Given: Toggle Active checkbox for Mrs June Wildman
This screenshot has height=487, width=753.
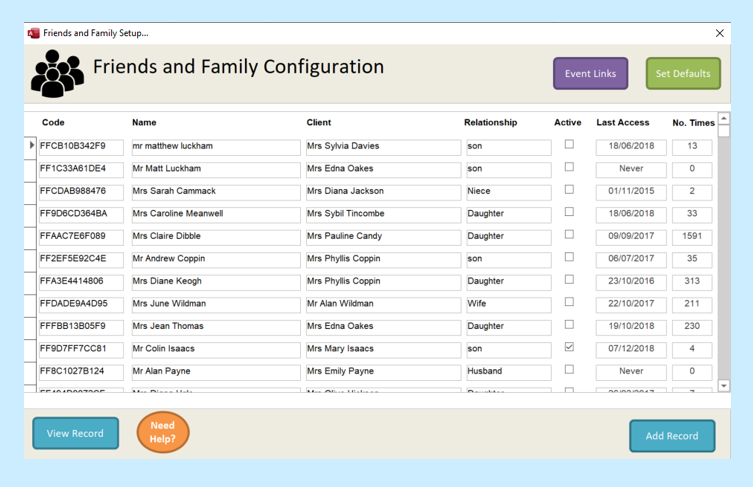Looking at the screenshot, I should 569,302.
